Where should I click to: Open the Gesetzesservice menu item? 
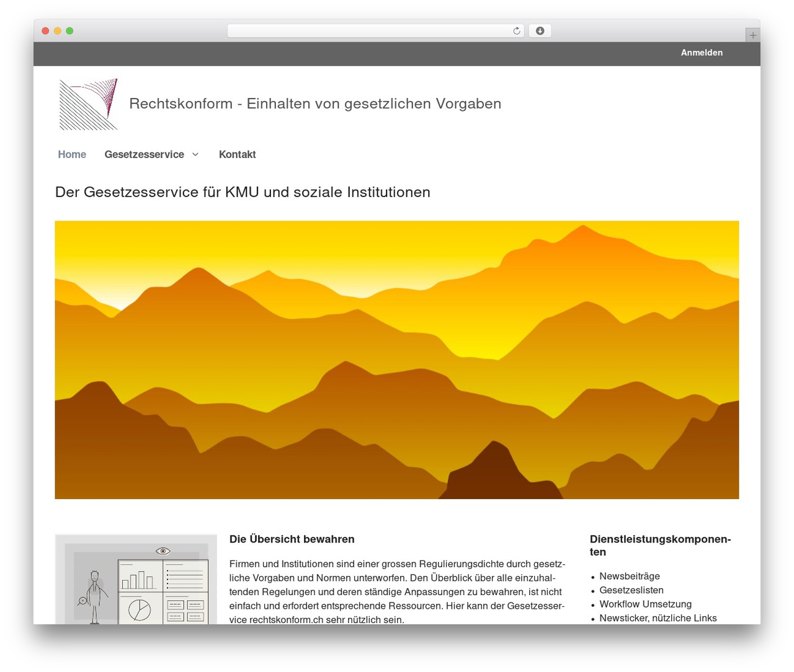[x=144, y=154]
